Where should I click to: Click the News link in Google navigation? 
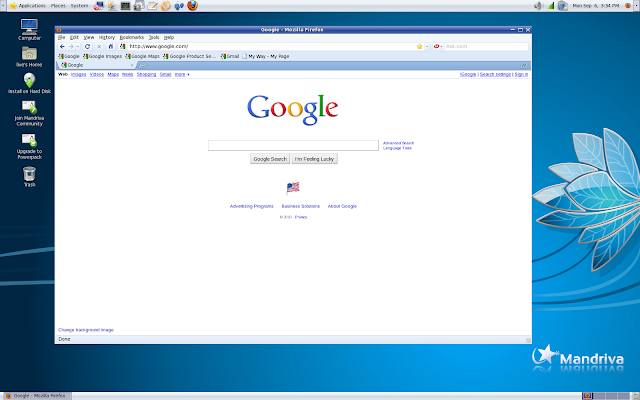[127, 74]
